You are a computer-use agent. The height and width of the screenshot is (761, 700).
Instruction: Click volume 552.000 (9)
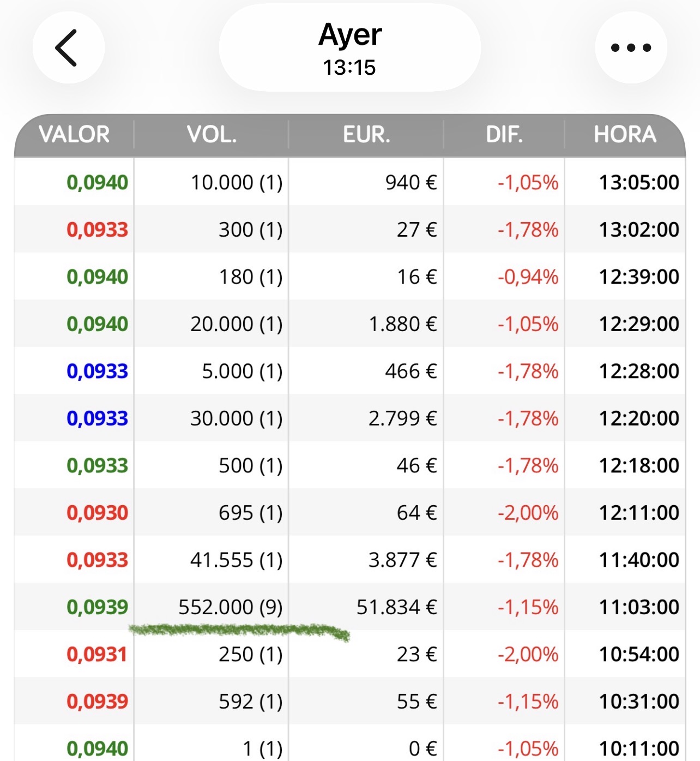pos(231,607)
